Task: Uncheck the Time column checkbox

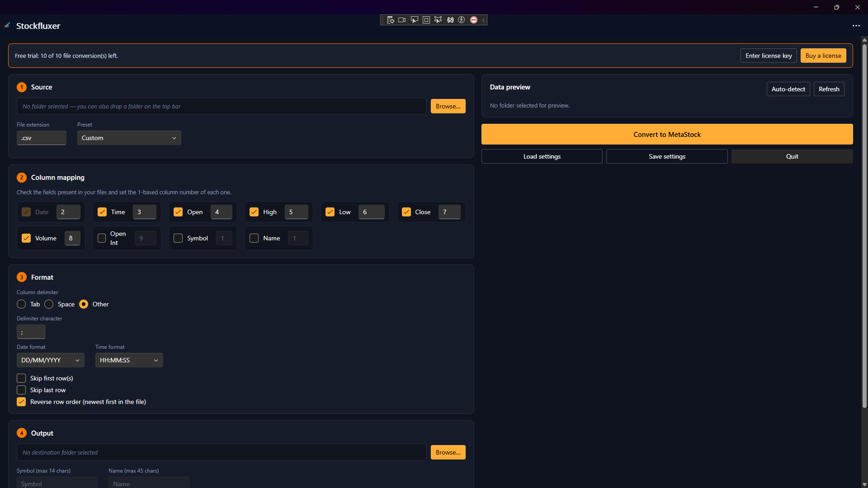Action: click(102, 212)
